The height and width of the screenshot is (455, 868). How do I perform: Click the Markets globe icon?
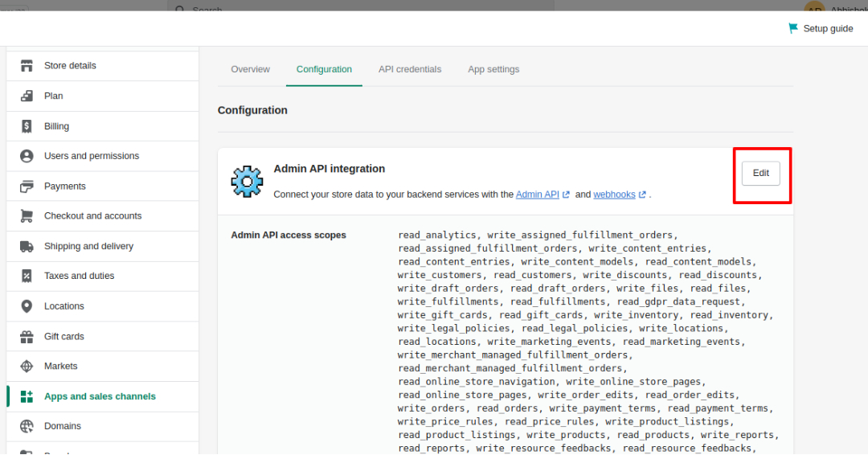(27, 367)
